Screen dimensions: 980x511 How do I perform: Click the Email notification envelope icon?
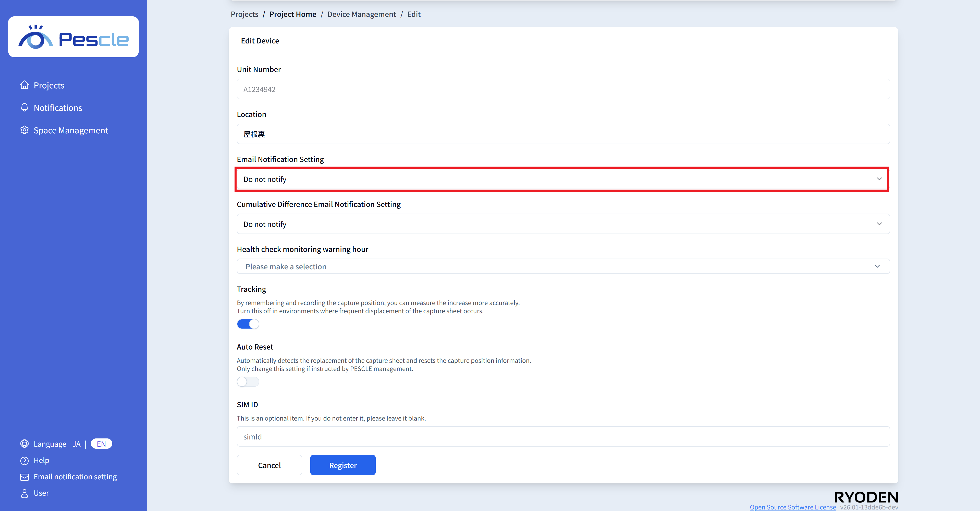[24, 477]
